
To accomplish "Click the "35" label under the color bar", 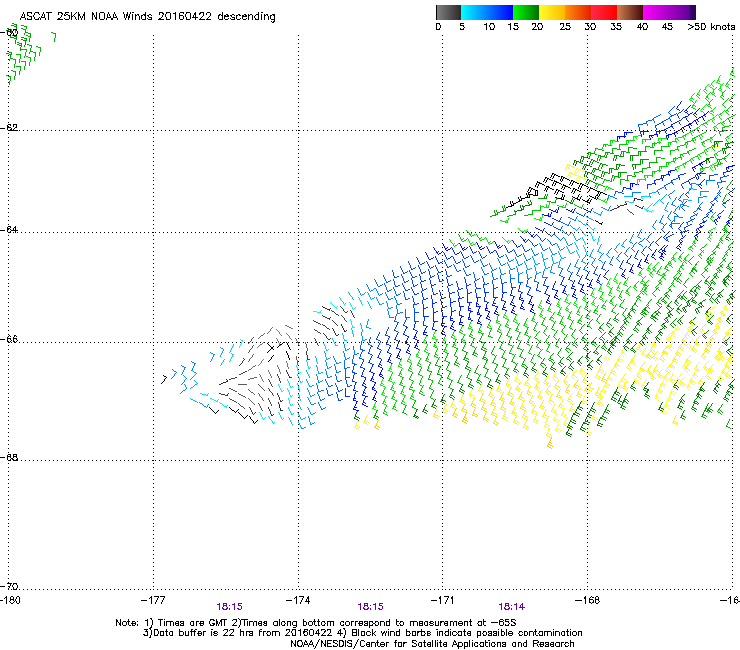I will point(616,27).
